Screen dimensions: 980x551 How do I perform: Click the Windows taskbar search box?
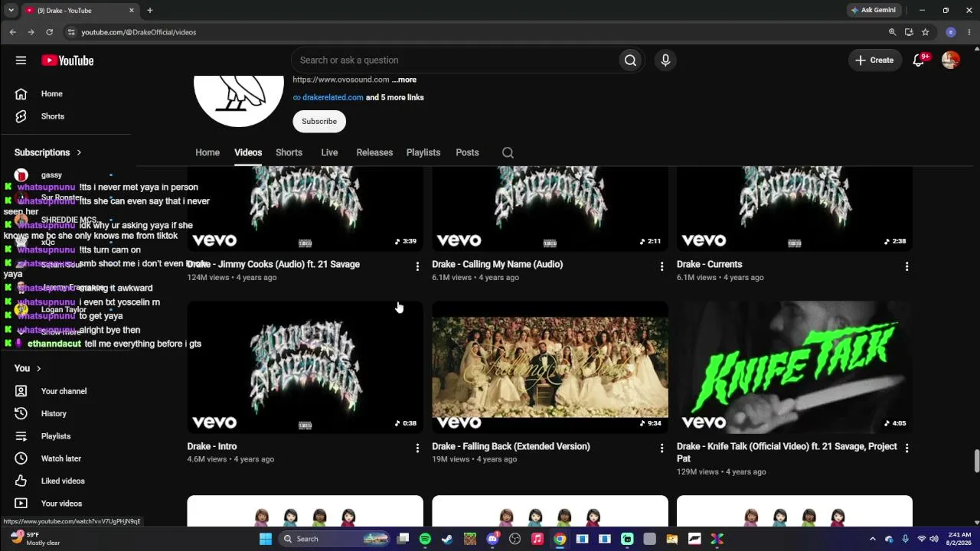336,539
